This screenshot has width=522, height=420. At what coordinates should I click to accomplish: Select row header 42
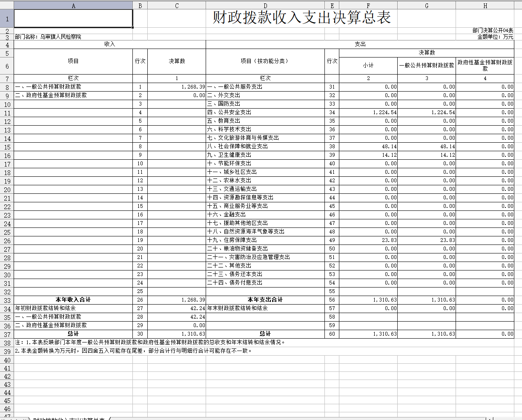coord(7,376)
